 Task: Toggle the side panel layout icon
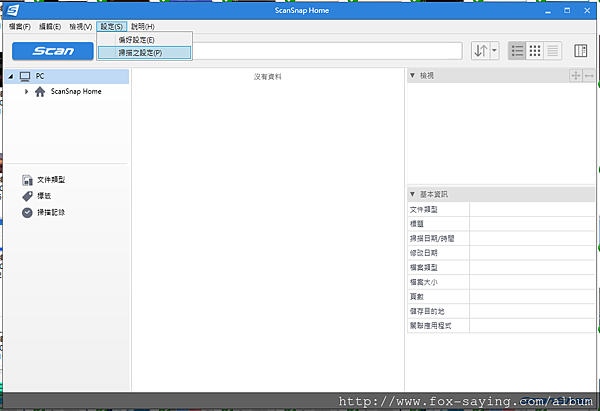coord(580,51)
